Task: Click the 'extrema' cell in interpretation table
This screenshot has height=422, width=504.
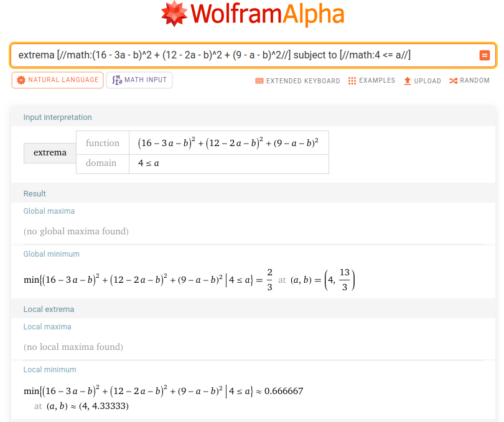Action: click(x=50, y=153)
